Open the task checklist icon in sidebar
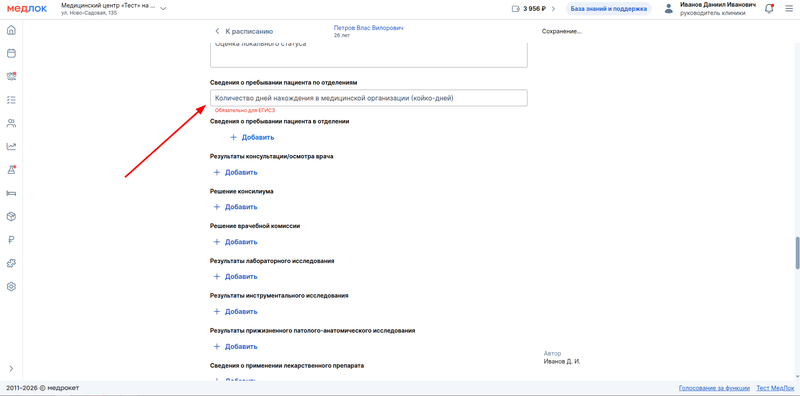This screenshot has width=800, height=396. pyautogui.click(x=11, y=100)
